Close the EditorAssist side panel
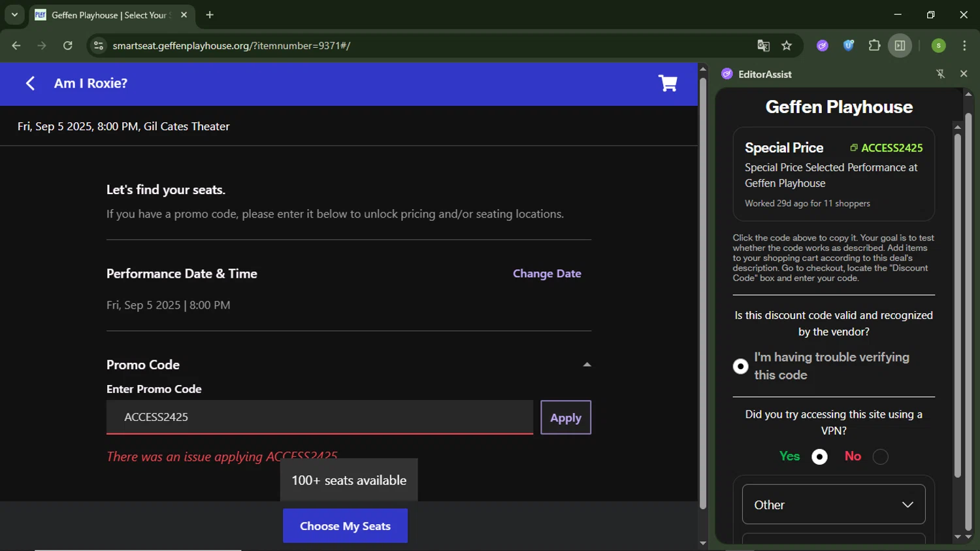 964,74
